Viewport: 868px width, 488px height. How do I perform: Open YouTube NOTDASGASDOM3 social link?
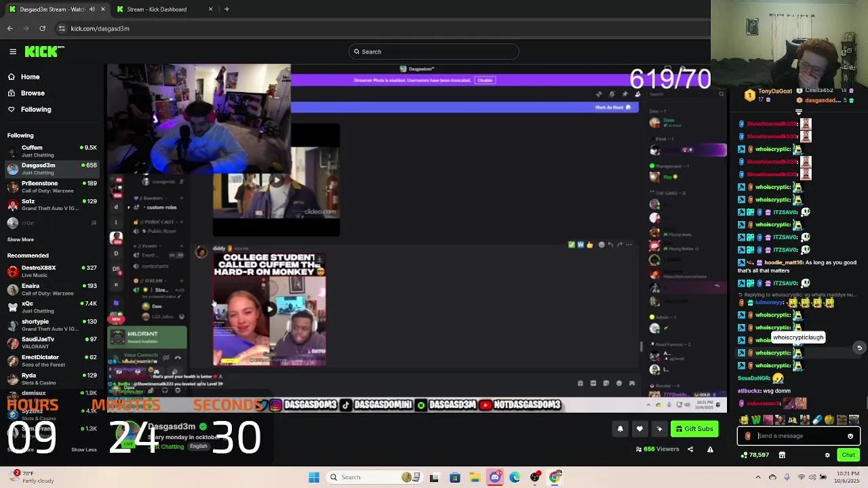click(x=521, y=405)
